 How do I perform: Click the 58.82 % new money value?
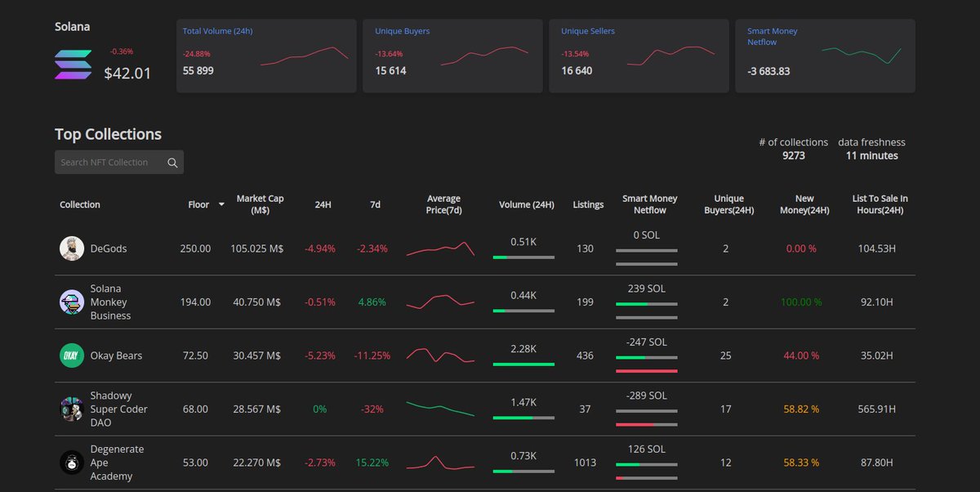(801, 409)
